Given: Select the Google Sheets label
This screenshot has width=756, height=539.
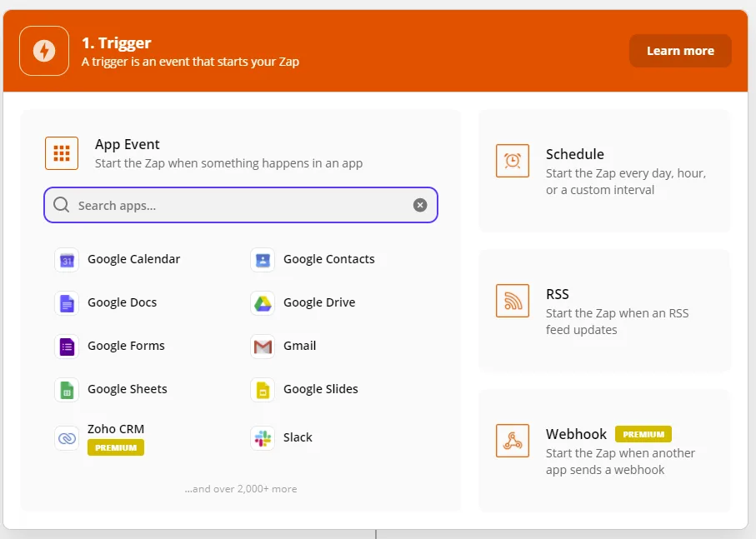Looking at the screenshot, I should point(128,389).
